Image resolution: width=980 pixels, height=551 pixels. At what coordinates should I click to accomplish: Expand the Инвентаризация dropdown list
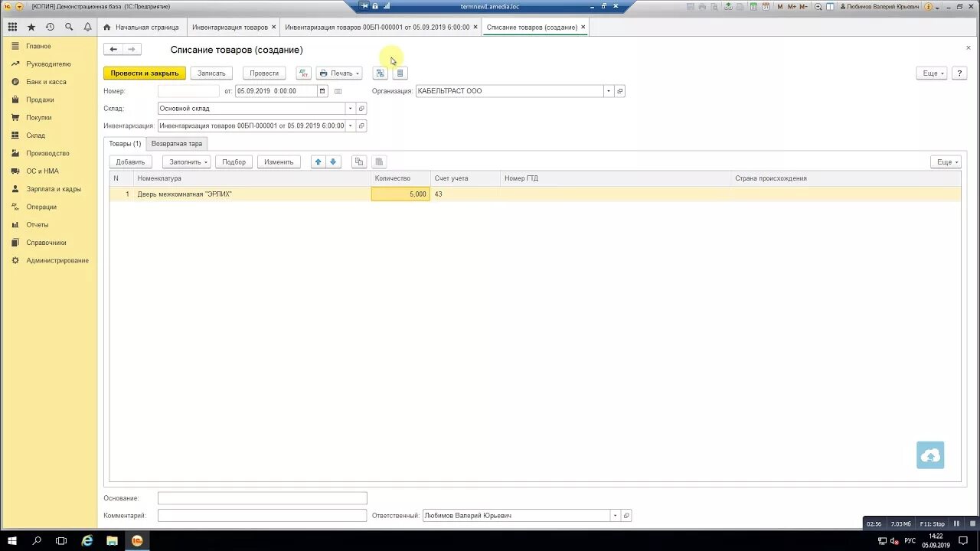click(x=351, y=126)
